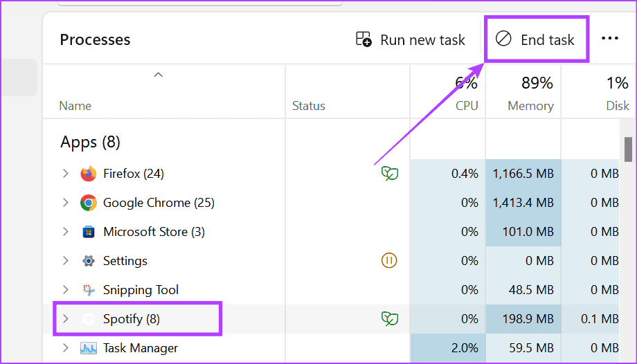Click the Task Manager app icon

[88, 348]
